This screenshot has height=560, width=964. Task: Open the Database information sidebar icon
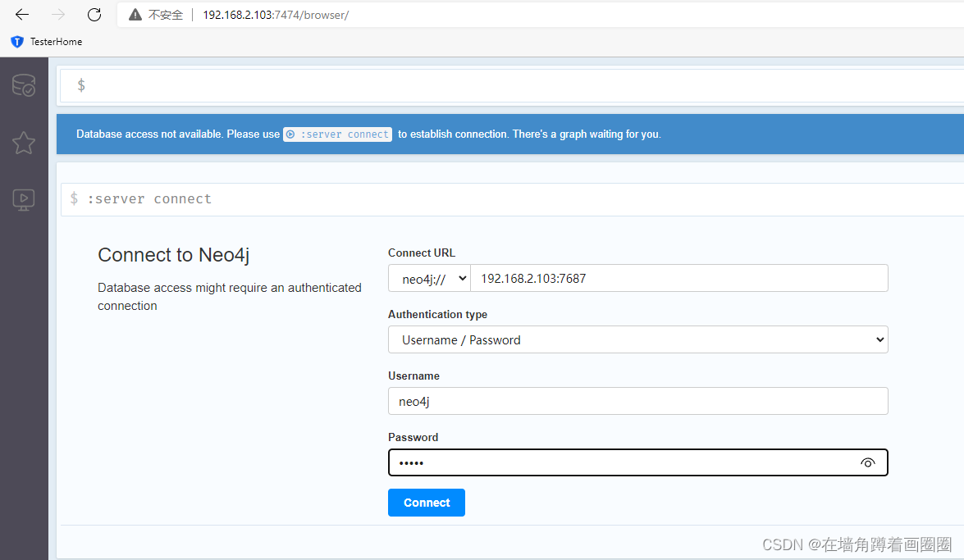coord(23,84)
